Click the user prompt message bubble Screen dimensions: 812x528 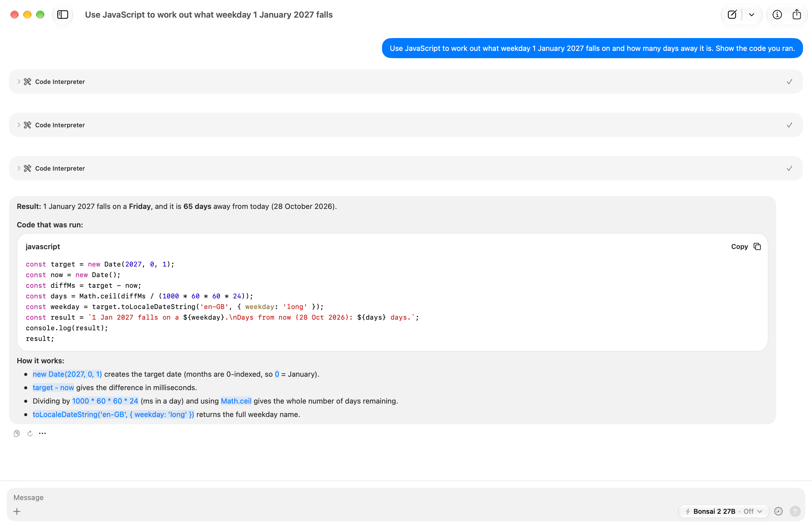tap(592, 48)
